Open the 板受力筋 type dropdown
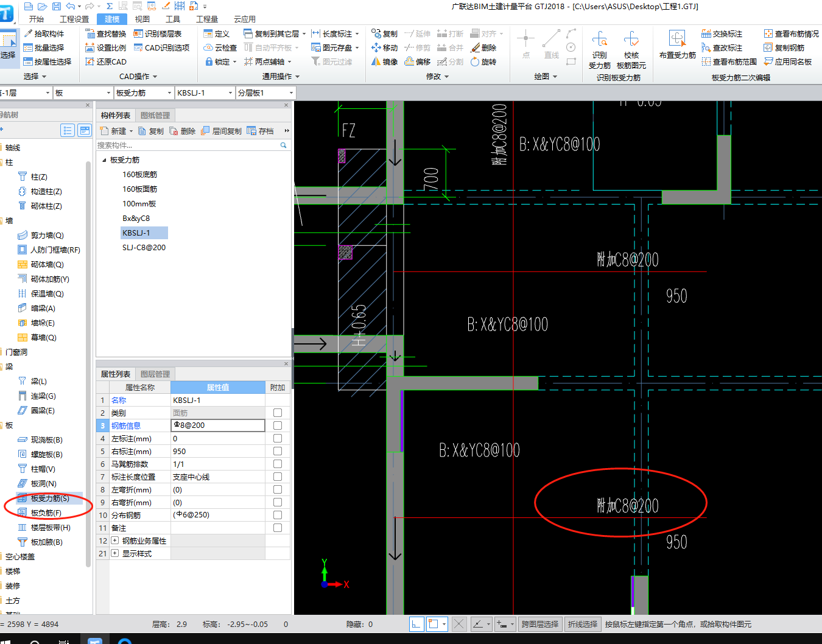 pos(169,93)
